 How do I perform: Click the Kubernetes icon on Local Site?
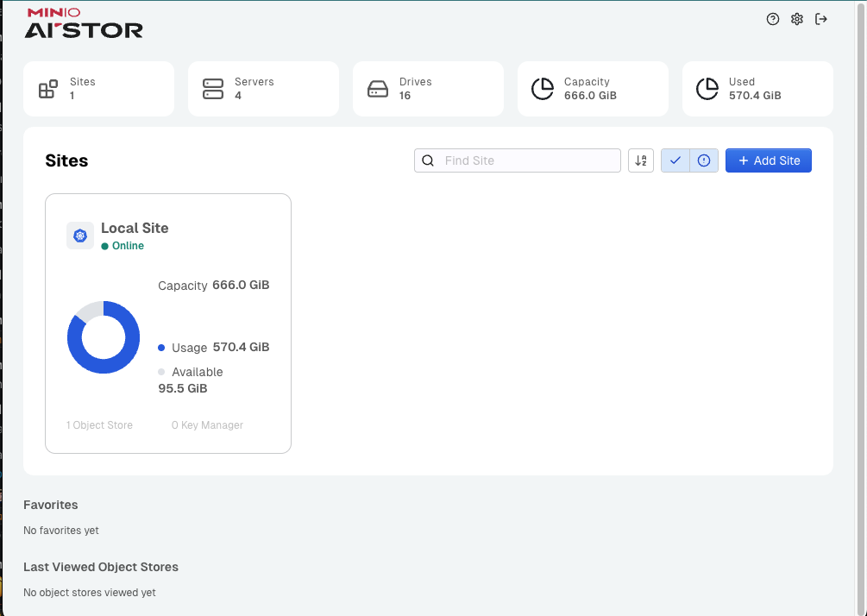[x=80, y=236]
